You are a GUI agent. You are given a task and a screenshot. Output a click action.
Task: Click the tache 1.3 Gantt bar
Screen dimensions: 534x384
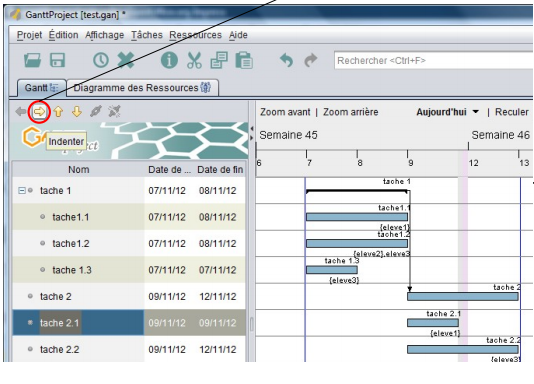click(x=332, y=270)
